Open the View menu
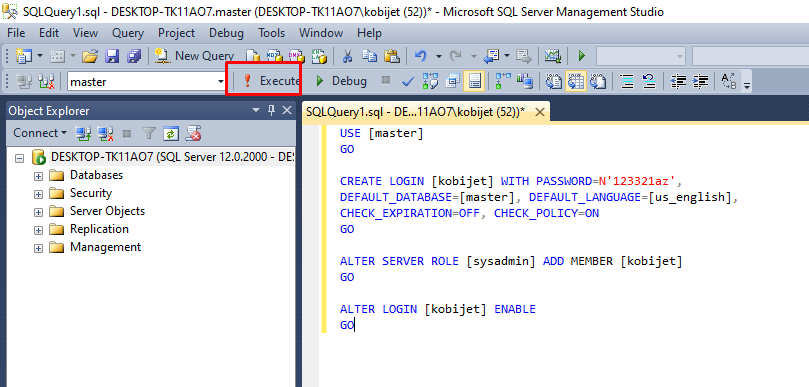This screenshot has height=387, width=809. (85, 33)
